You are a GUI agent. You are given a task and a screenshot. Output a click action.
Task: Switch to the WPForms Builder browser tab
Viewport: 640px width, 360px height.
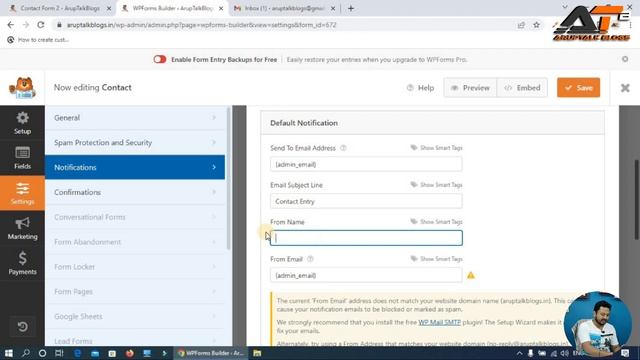tap(173, 8)
